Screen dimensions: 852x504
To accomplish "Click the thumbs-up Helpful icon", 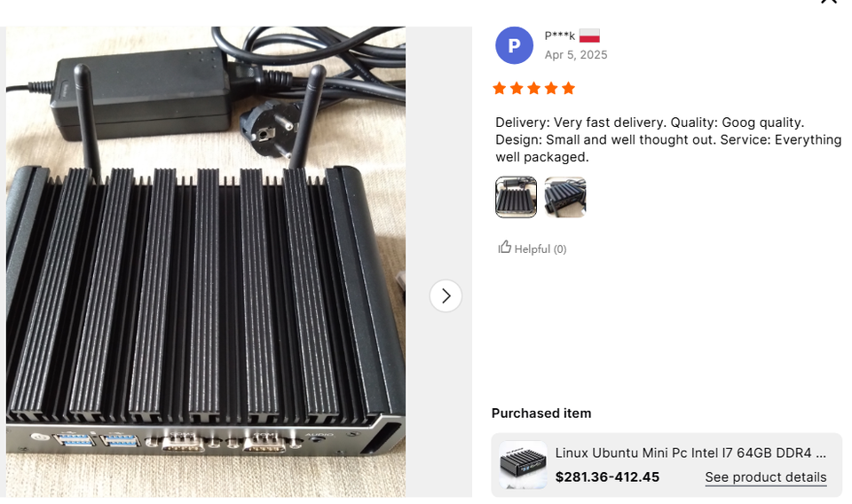I will (505, 248).
